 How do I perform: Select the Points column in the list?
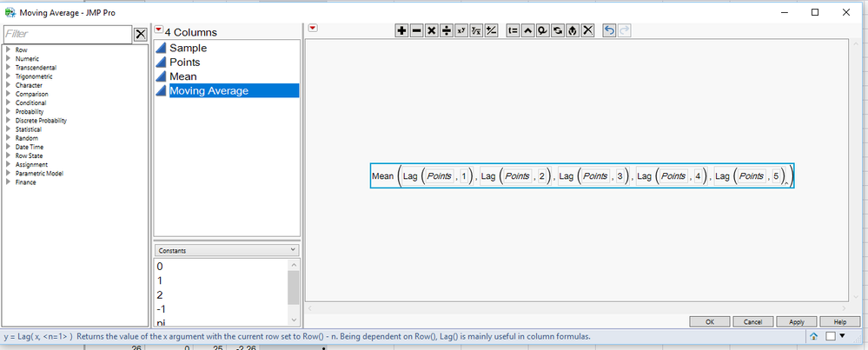(185, 63)
